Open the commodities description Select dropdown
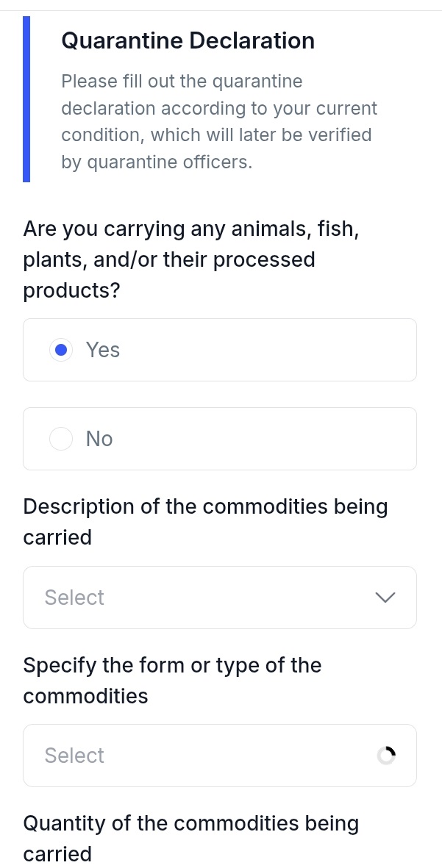The image size is (442, 868). pos(219,598)
